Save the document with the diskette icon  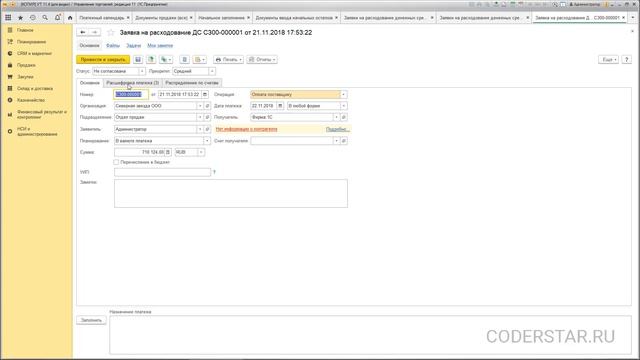click(138, 60)
